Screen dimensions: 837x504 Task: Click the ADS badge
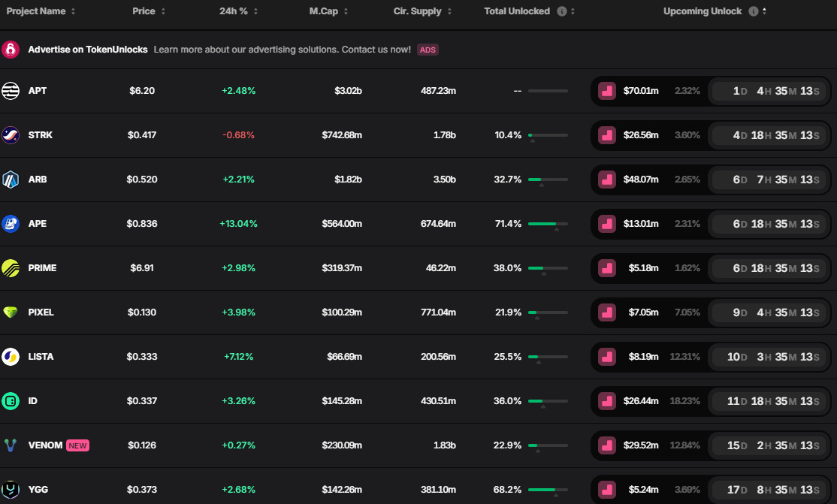[x=428, y=50]
